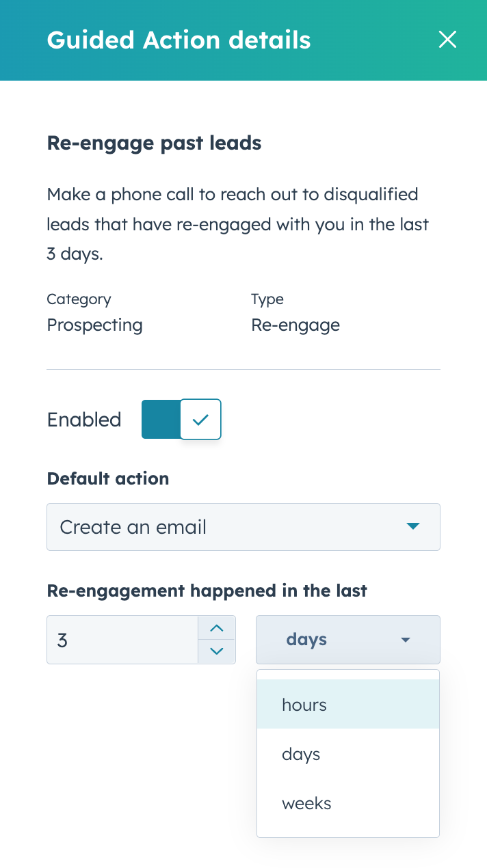Click the checkmark icon on the Enabled switch
This screenshot has width=487, height=868.
(x=199, y=419)
